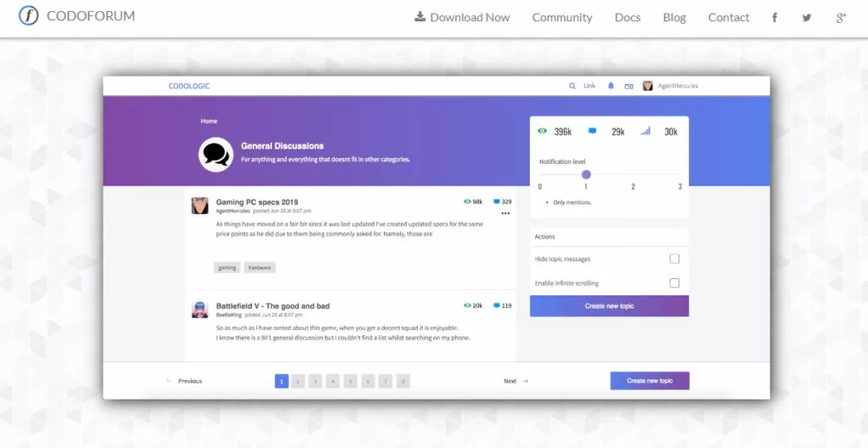Click the comment icon next to 329
This screenshot has width=868, height=448.
pos(497,202)
